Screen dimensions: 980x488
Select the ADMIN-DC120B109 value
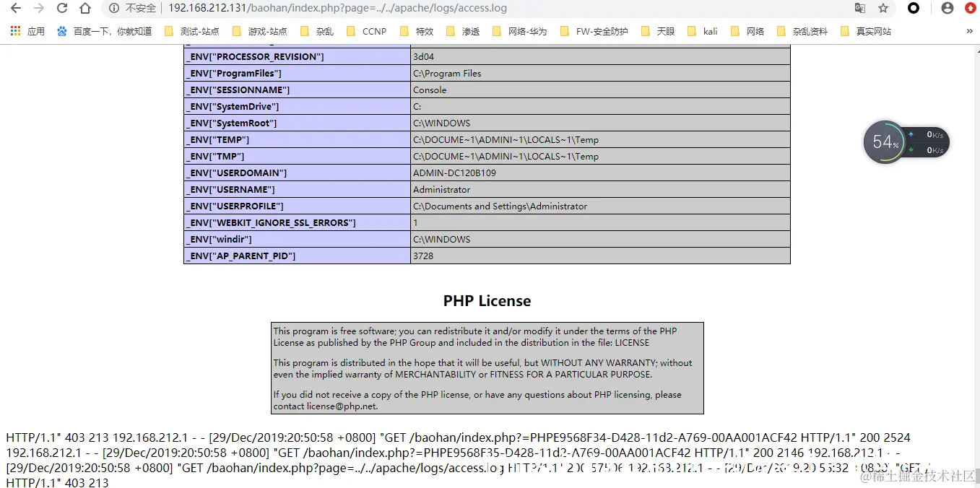[454, 173]
